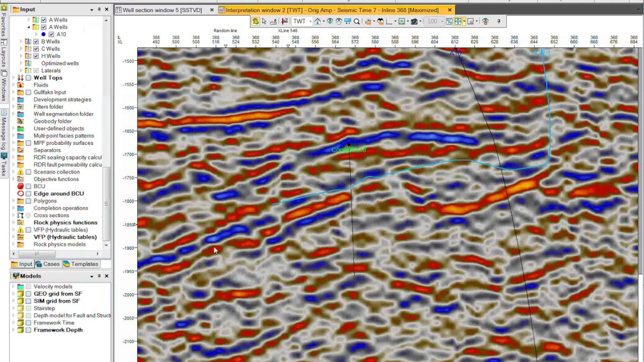Expand the Development strategies node
This screenshot has width=644, height=362.
(14, 100)
